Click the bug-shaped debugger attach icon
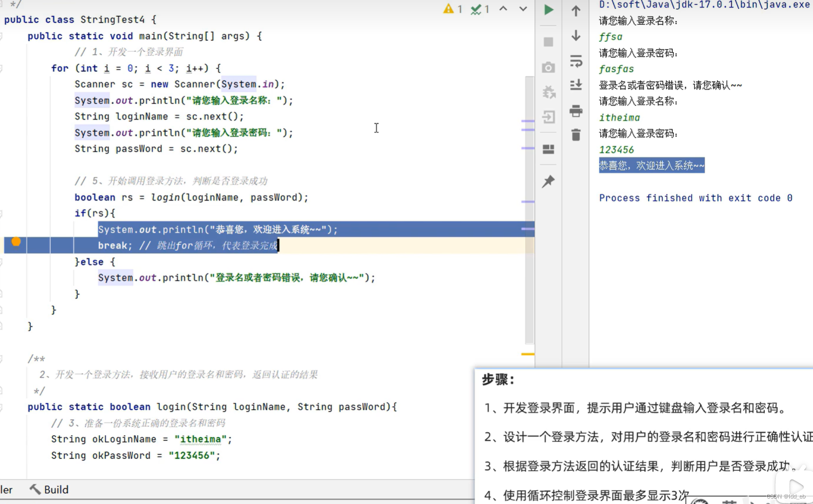Image resolution: width=813 pixels, height=504 pixels. tap(549, 92)
